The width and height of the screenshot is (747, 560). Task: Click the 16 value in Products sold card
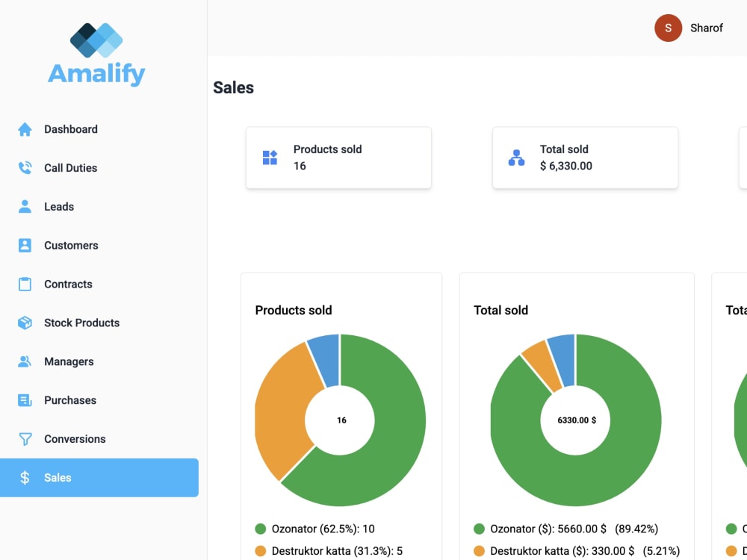(300, 167)
